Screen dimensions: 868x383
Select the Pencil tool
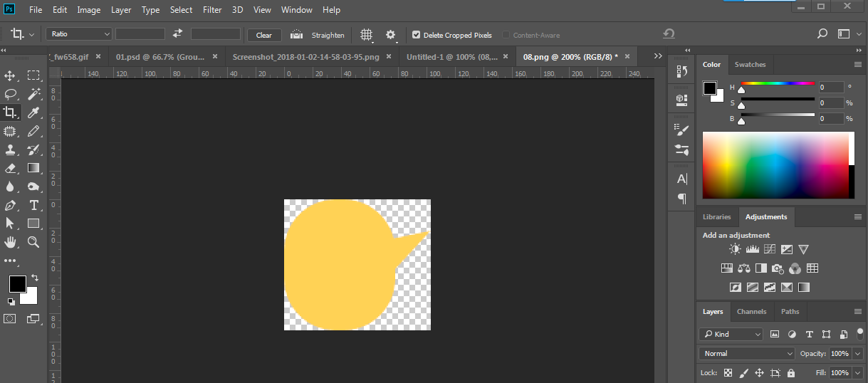(x=33, y=131)
